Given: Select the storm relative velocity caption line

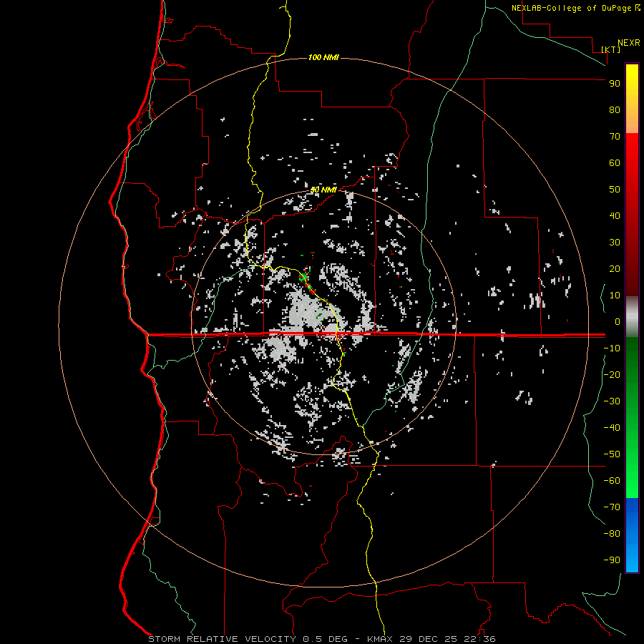Looking at the screenshot, I should point(321,639).
